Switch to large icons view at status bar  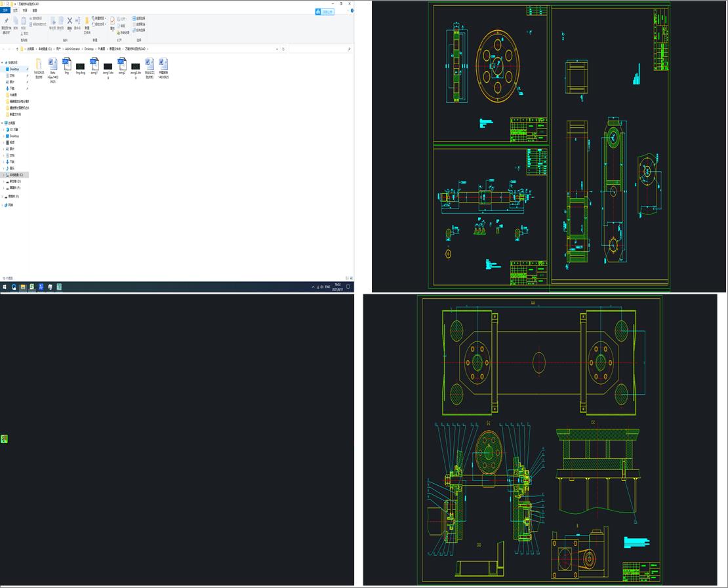click(352, 278)
